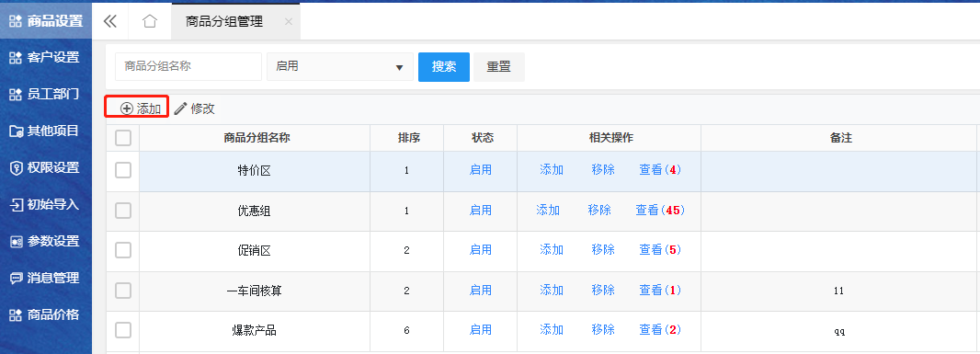
Task: Check the 促销区 row checkbox
Action: [x=123, y=250]
